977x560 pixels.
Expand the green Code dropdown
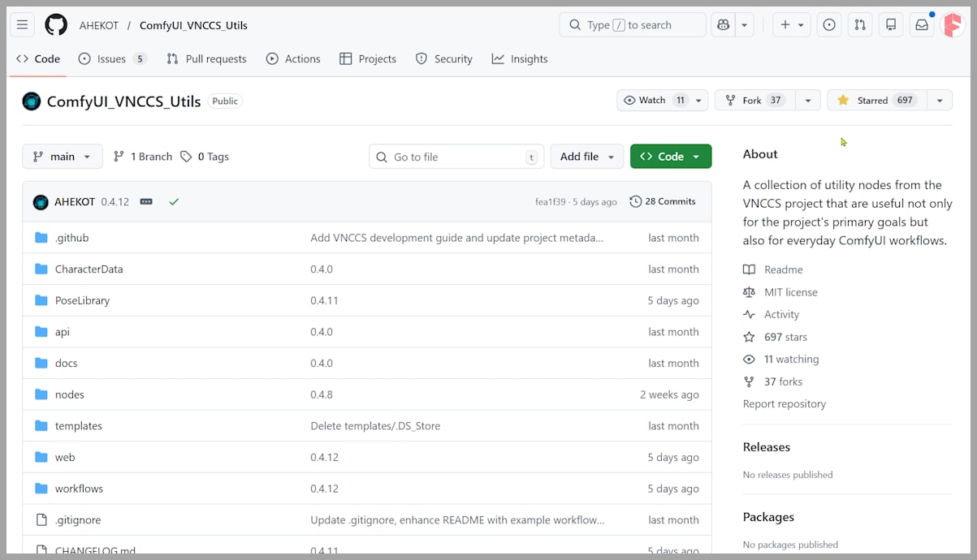pyautogui.click(x=670, y=157)
